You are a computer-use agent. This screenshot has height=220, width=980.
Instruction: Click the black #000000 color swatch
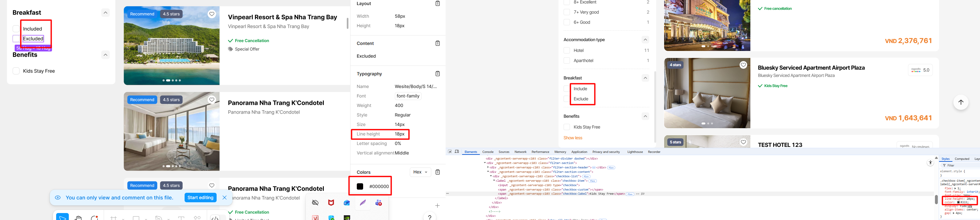pyautogui.click(x=360, y=186)
